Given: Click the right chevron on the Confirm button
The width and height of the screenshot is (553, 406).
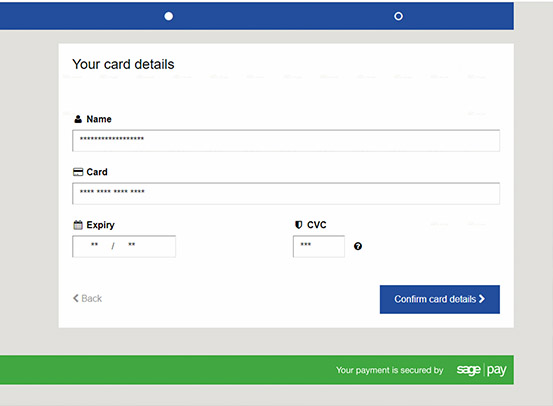Looking at the screenshot, I should (482, 299).
